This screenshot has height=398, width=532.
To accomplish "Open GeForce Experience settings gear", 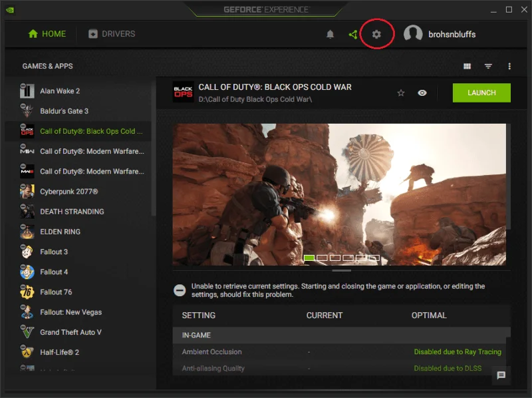I will pos(377,34).
